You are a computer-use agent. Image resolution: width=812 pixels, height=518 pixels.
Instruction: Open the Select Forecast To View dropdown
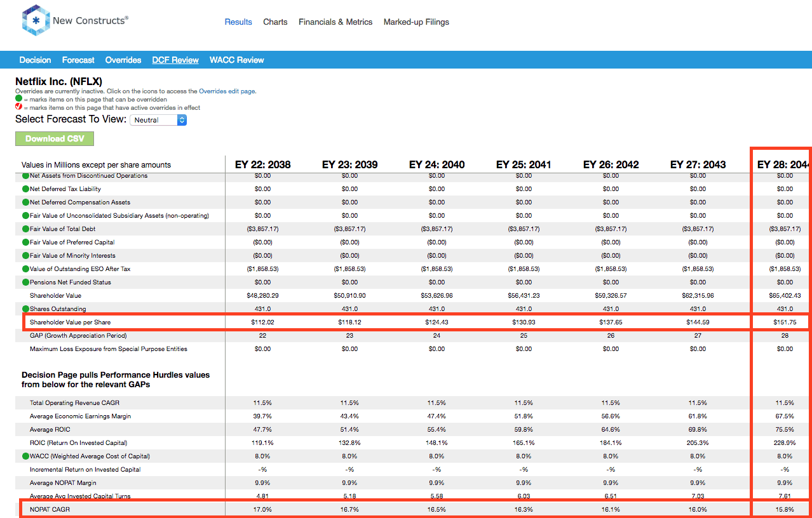158,119
